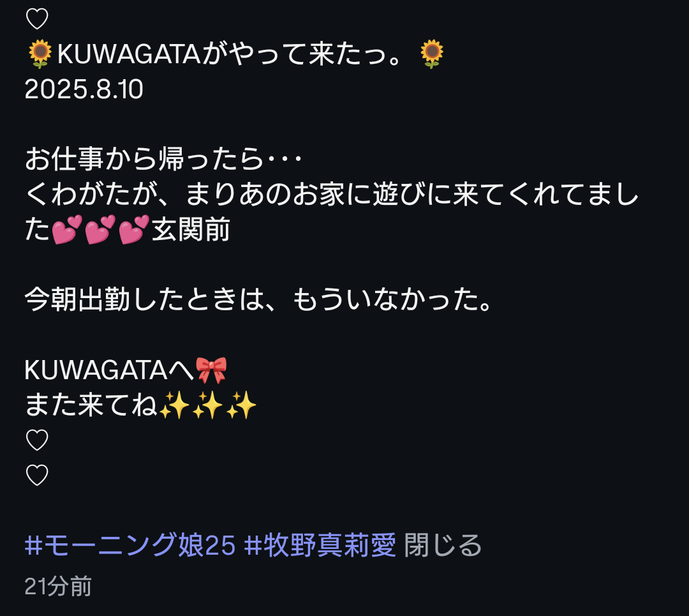Click the words 玄関前
The height and width of the screenshot is (616, 689).
point(191,230)
